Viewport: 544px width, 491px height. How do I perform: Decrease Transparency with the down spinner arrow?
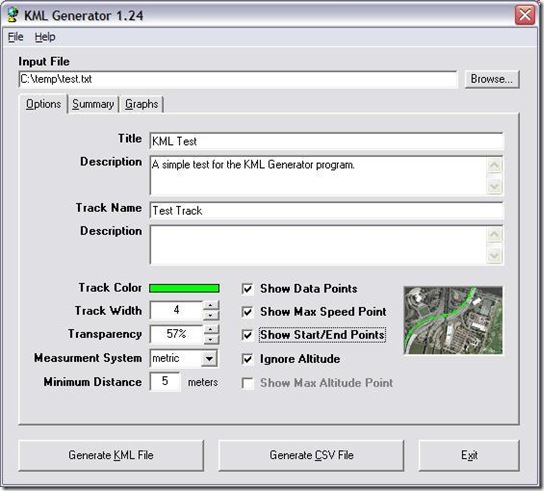coord(211,339)
